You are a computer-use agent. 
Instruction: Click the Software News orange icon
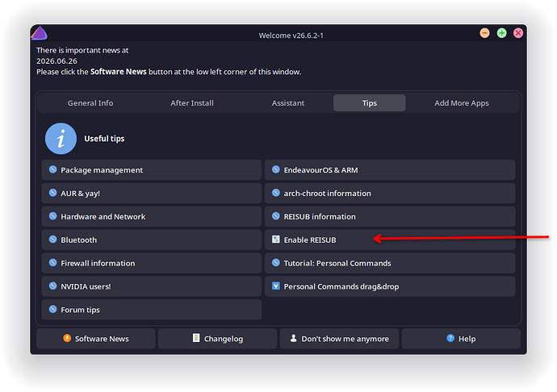point(67,338)
